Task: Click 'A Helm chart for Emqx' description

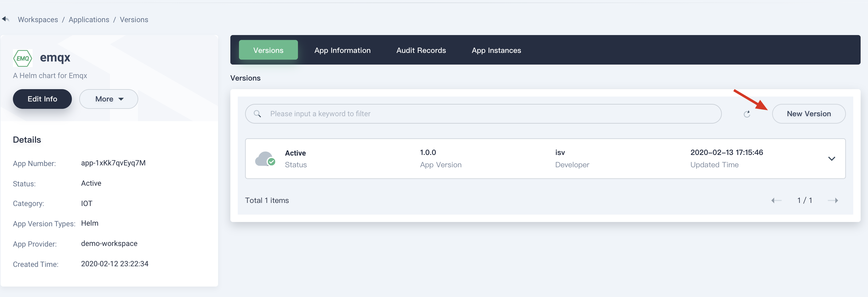Action: point(50,76)
